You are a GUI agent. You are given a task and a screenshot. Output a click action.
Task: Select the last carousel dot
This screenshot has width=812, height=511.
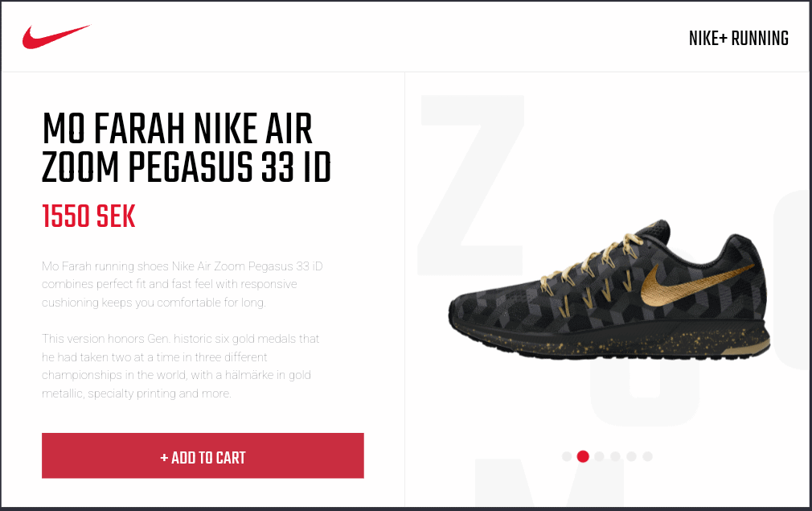point(647,456)
